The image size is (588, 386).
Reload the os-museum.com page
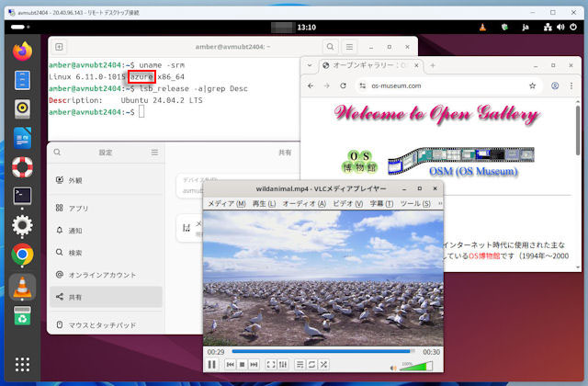point(343,85)
